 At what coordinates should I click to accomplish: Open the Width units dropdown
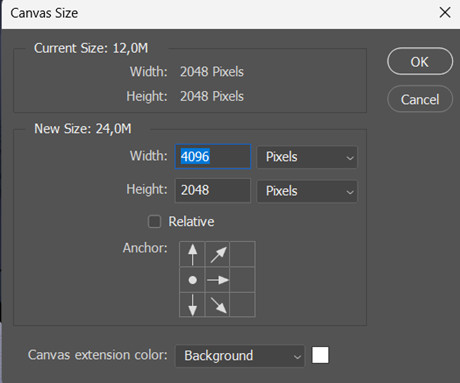coord(307,157)
